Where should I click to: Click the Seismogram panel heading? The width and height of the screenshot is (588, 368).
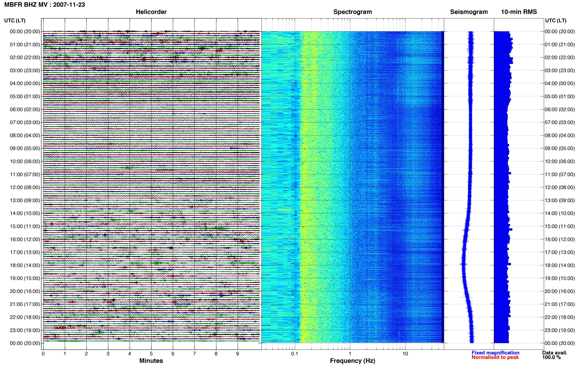[x=469, y=12]
